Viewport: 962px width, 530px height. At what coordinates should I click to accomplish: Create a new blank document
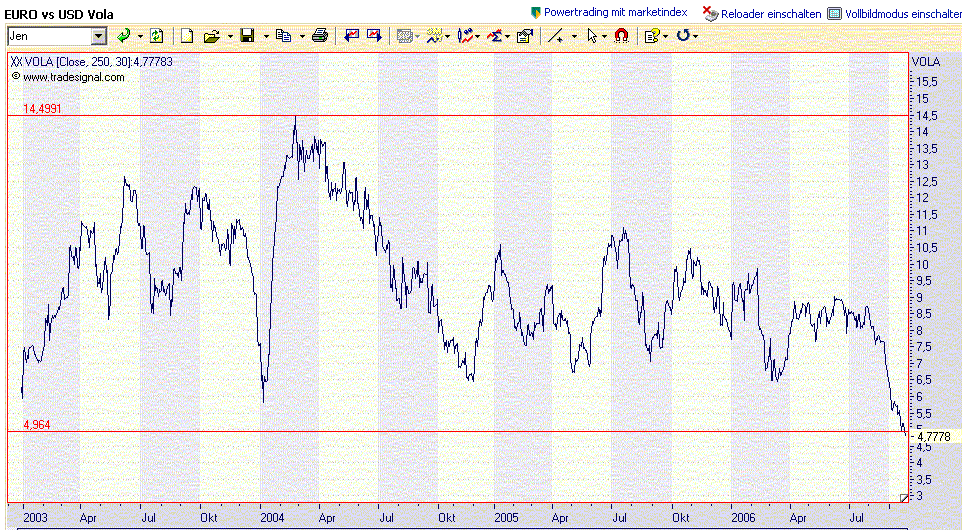tap(187, 36)
